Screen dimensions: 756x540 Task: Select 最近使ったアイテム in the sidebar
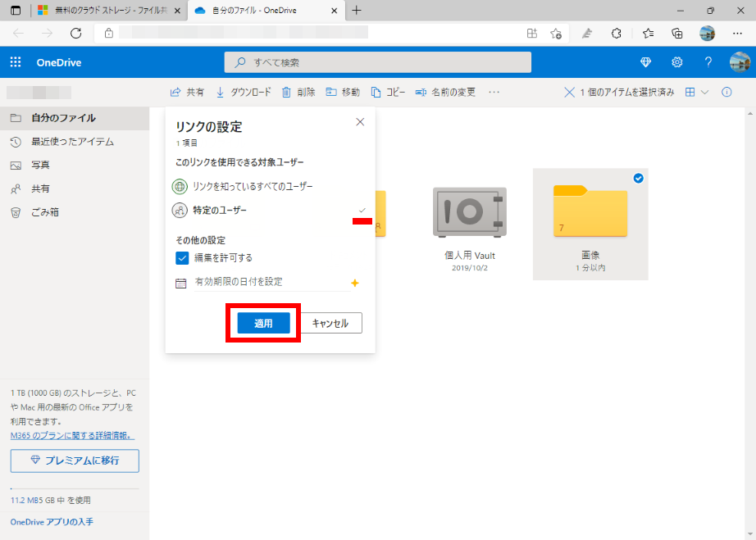[x=75, y=142]
